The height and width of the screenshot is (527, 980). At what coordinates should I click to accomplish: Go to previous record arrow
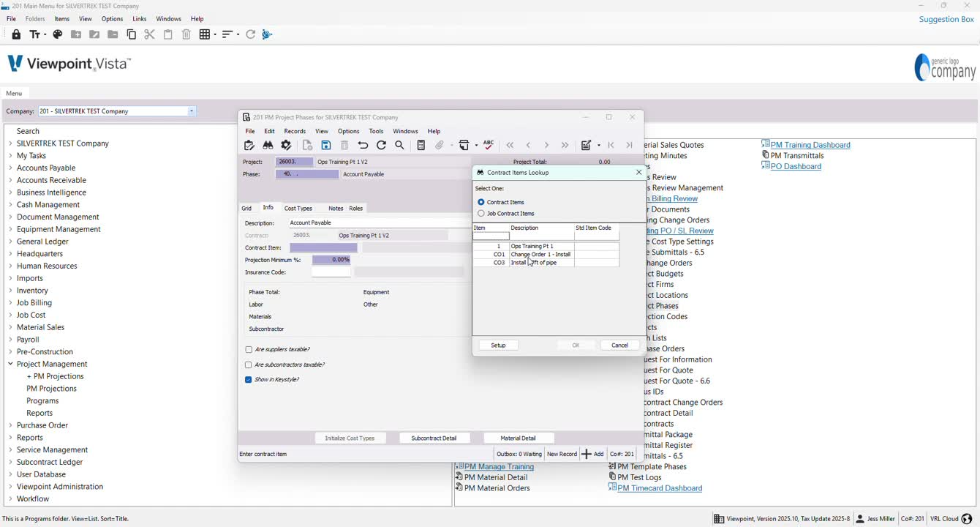[528, 146]
